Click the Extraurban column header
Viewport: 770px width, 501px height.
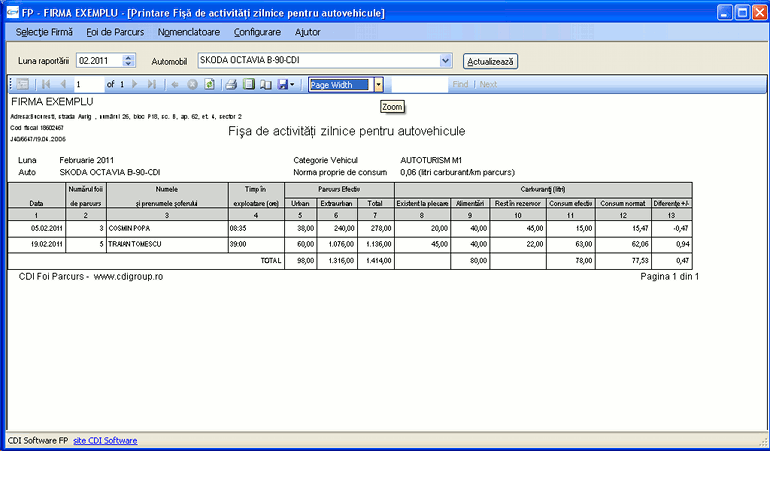[x=336, y=203]
